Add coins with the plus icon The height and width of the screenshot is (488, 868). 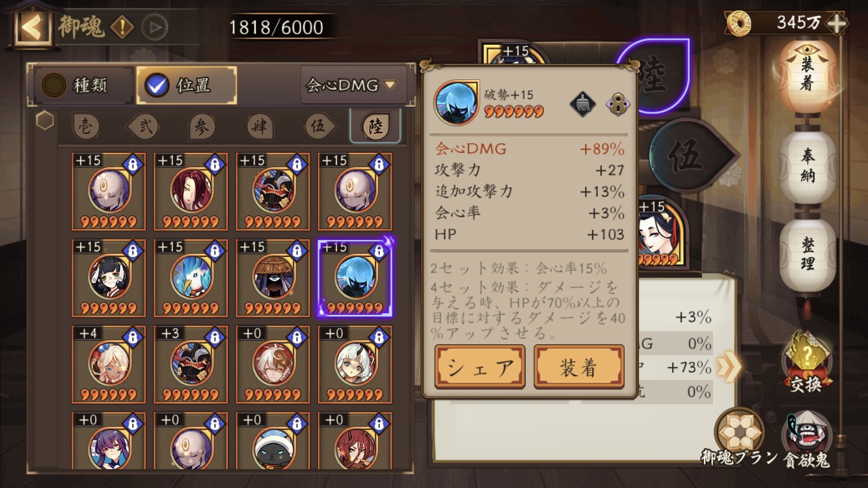(x=835, y=23)
